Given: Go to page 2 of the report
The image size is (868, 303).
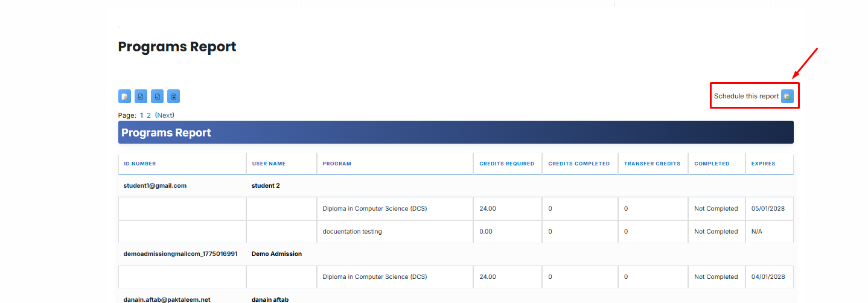Looking at the screenshot, I should [x=149, y=115].
